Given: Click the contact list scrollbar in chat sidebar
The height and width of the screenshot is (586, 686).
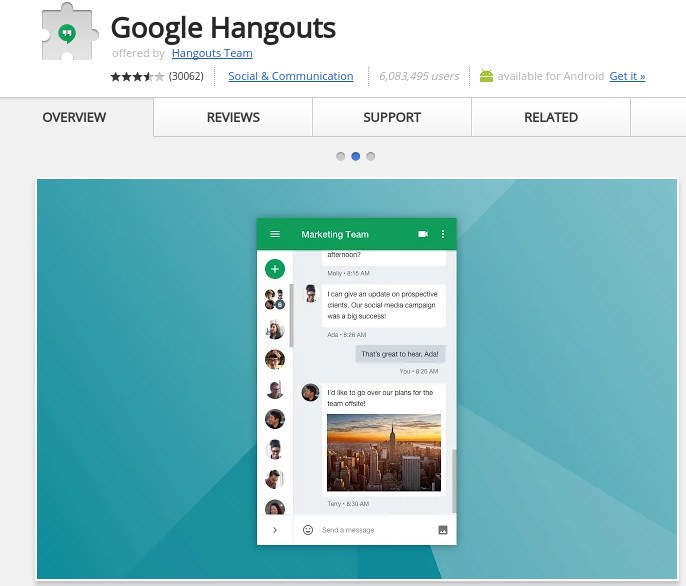Looking at the screenshot, I should (291, 315).
